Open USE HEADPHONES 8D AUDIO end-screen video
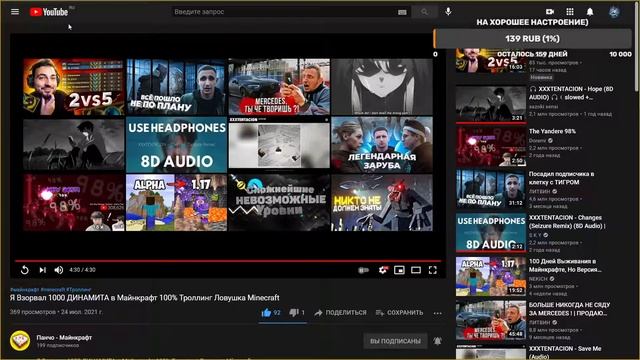 pyautogui.click(x=176, y=144)
